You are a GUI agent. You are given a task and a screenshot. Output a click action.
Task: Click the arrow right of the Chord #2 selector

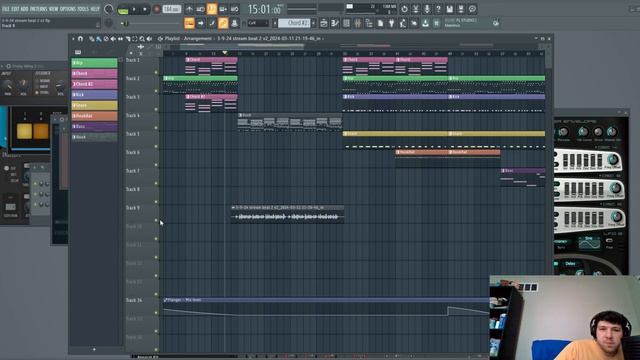[313, 23]
